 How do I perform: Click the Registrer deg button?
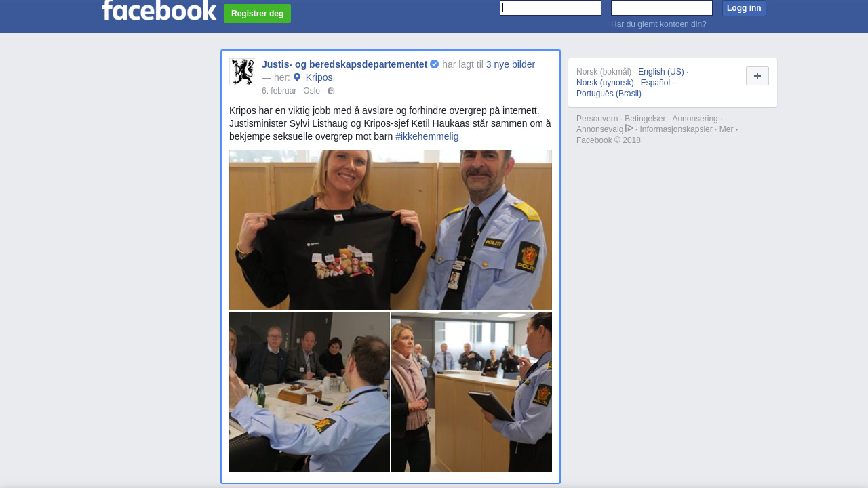click(x=257, y=14)
